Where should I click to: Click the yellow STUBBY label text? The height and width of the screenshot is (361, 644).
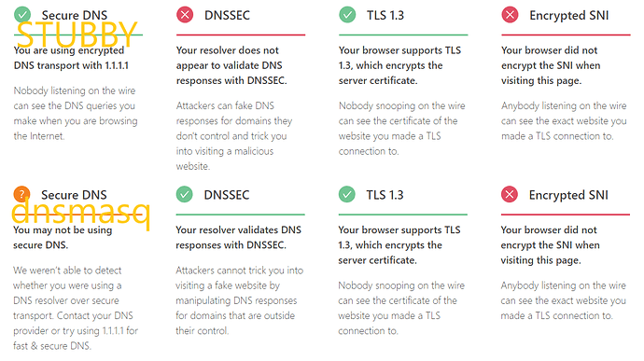(77, 35)
